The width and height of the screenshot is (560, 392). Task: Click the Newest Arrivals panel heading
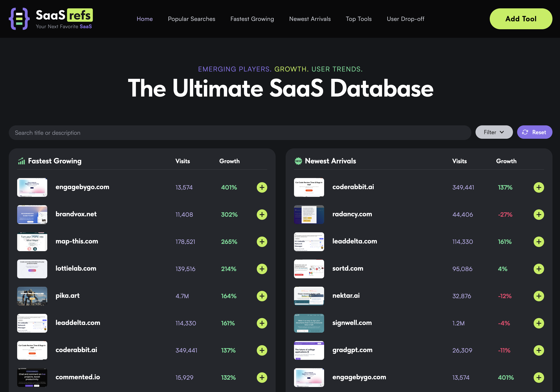coord(330,161)
